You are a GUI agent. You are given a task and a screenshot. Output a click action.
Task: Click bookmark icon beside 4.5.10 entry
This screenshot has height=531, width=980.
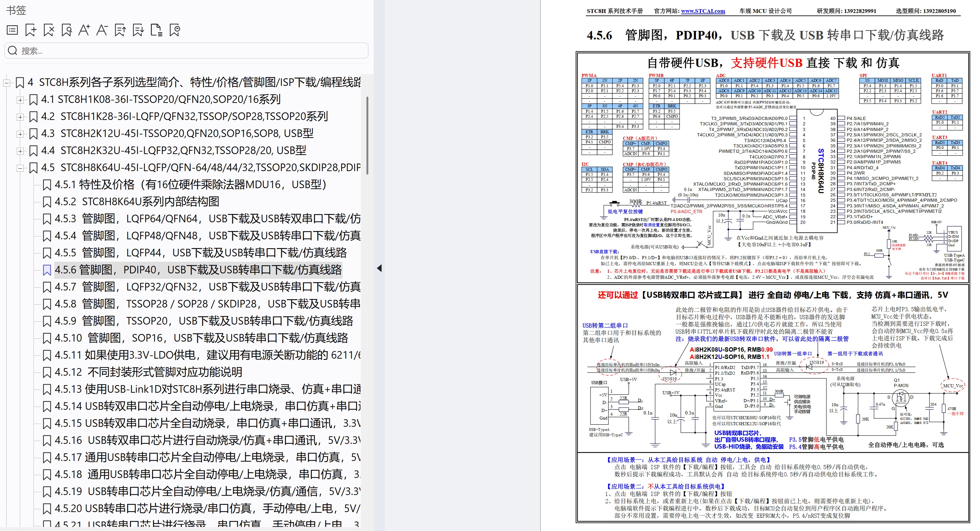coord(47,338)
